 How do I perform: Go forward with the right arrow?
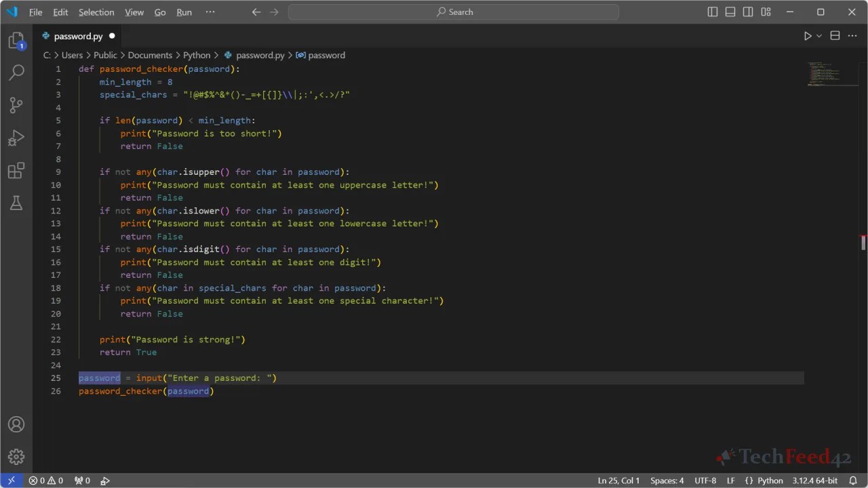click(x=274, y=12)
